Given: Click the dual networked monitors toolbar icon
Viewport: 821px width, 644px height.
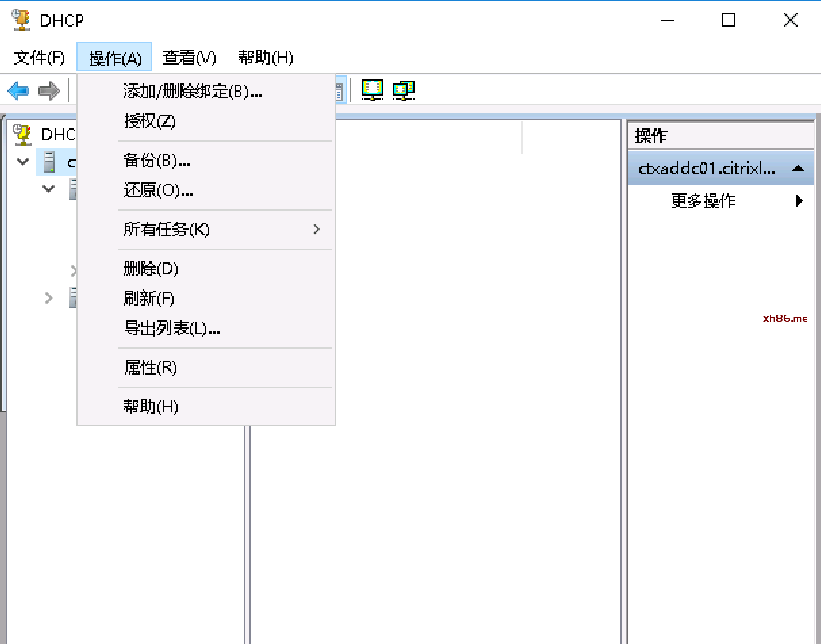Looking at the screenshot, I should [x=403, y=90].
